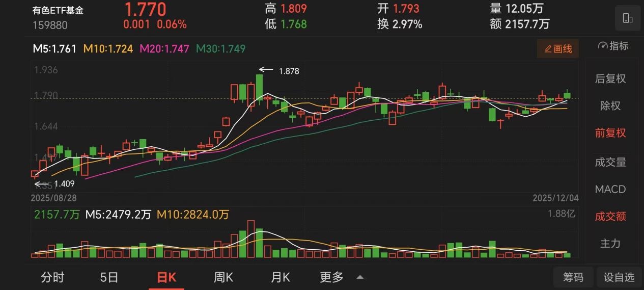
Task: Tap the M30:1.749 moving average label
Action: [221, 49]
